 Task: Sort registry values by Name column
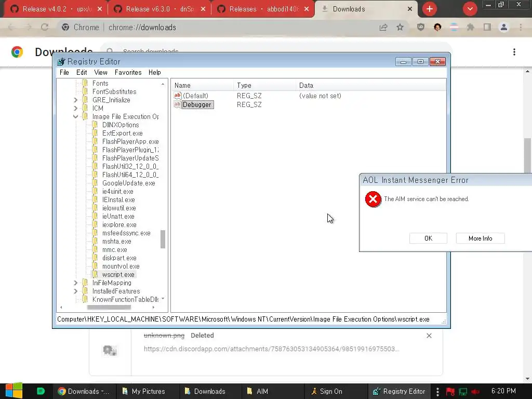[202, 86]
